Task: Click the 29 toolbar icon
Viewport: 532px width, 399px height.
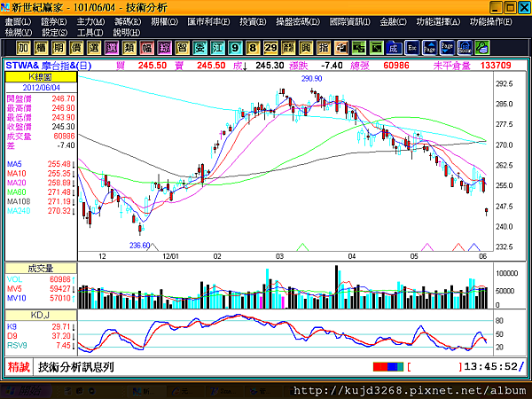Action: (270, 48)
